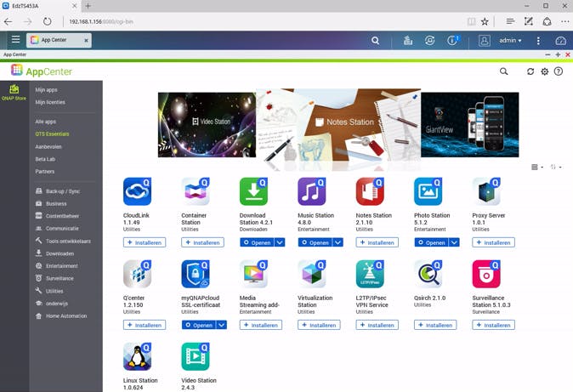
Task: Open the Media Streaming add-on icon
Action: coord(253,274)
